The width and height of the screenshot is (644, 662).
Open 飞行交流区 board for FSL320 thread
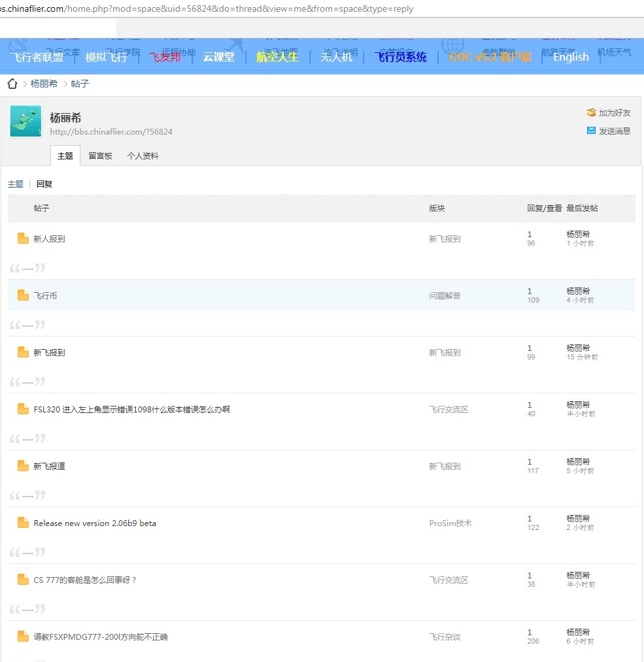pos(449,410)
